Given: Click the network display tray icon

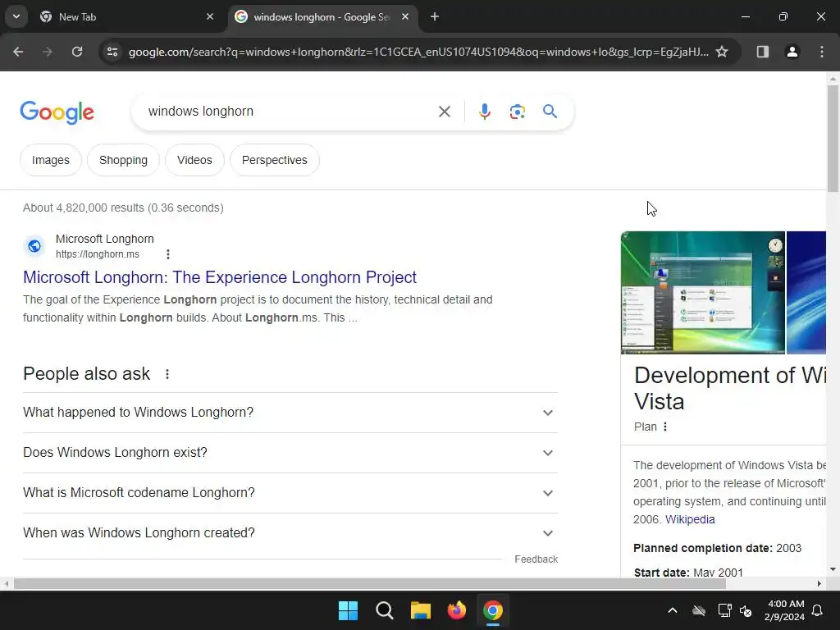Looking at the screenshot, I should pos(724,610).
